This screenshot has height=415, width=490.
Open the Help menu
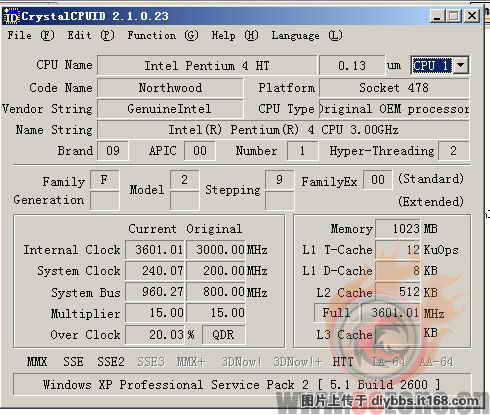tap(235, 35)
